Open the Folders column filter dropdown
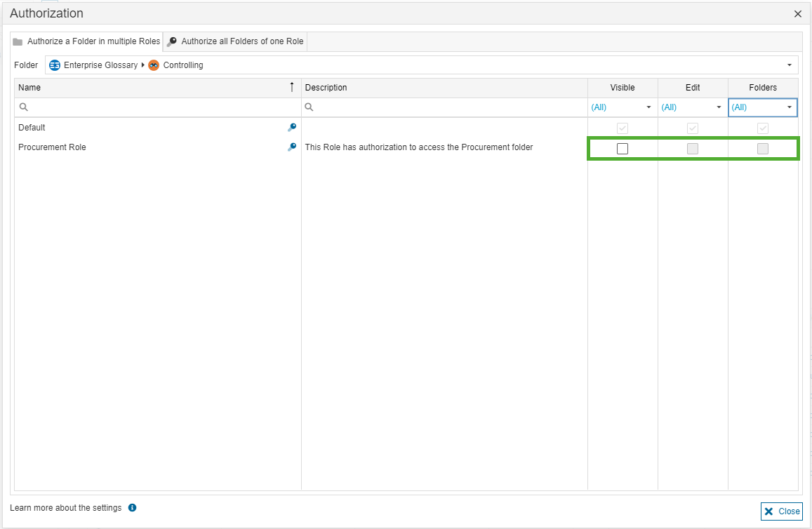This screenshot has width=812, height=529. tap(789, 107)
